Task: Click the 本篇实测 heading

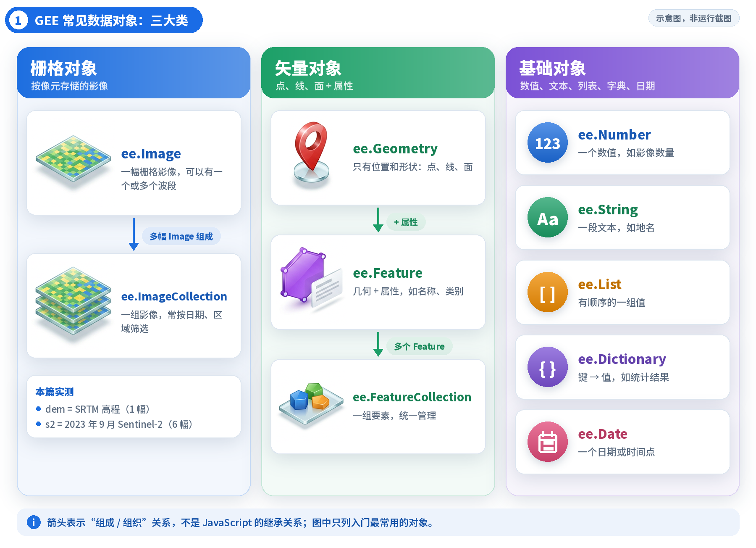Action: coord(55,392)
